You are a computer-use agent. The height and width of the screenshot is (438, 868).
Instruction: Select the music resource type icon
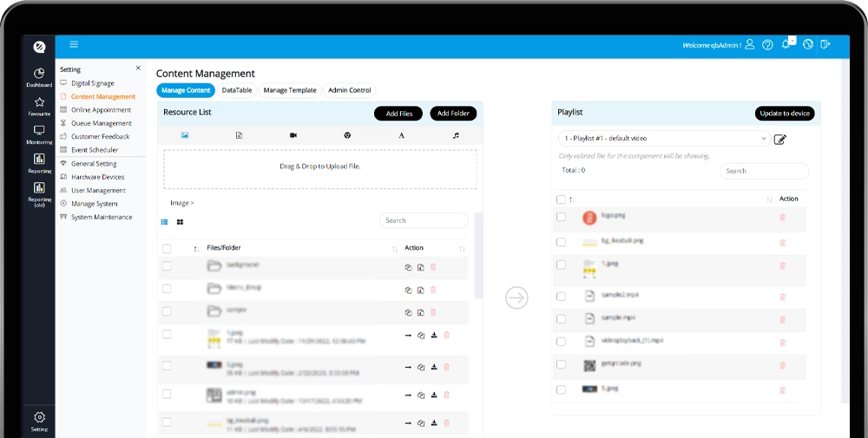pyautogui.click(x=456, y=135)
